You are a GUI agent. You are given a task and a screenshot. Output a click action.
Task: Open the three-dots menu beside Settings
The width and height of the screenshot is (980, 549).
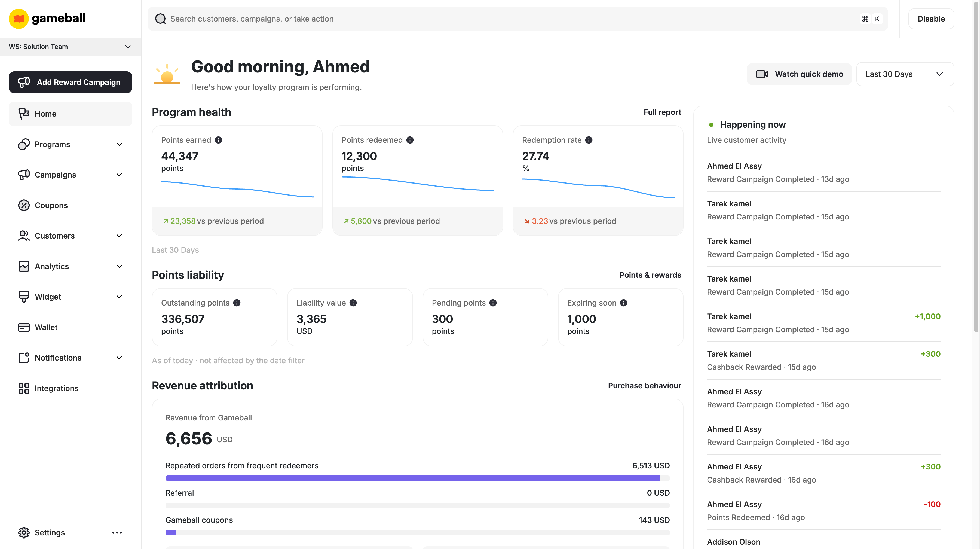click(x=117, y=533)
